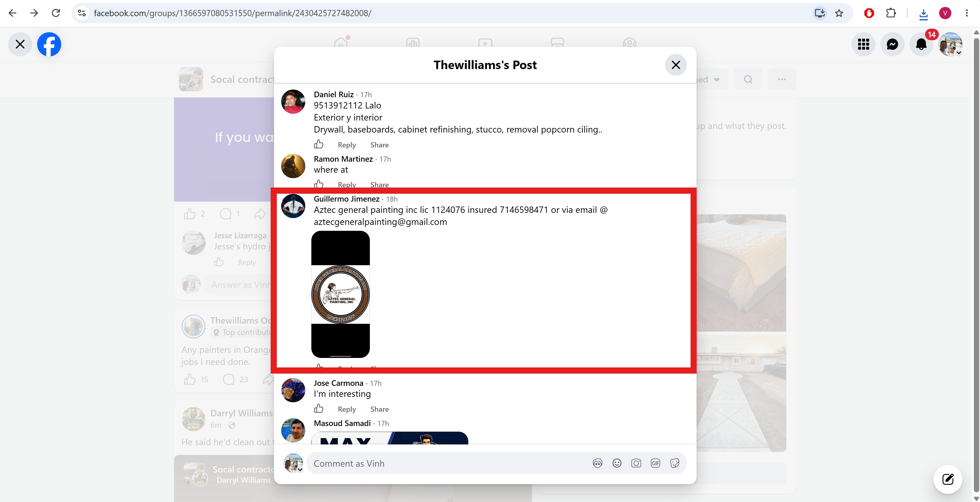This screenshot has width=980, height=502.
Task: Open notifications bell with 14 alerts
Action: (921, 45)
